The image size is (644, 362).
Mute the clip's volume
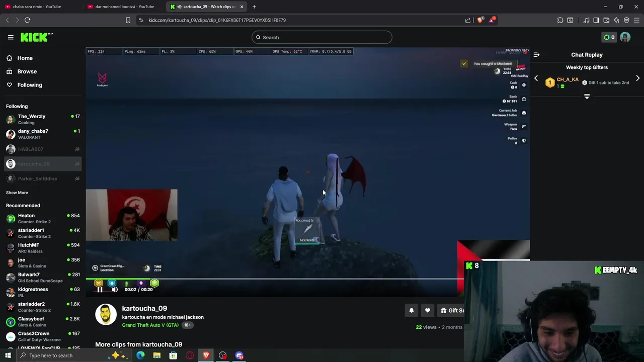[115, 290]
